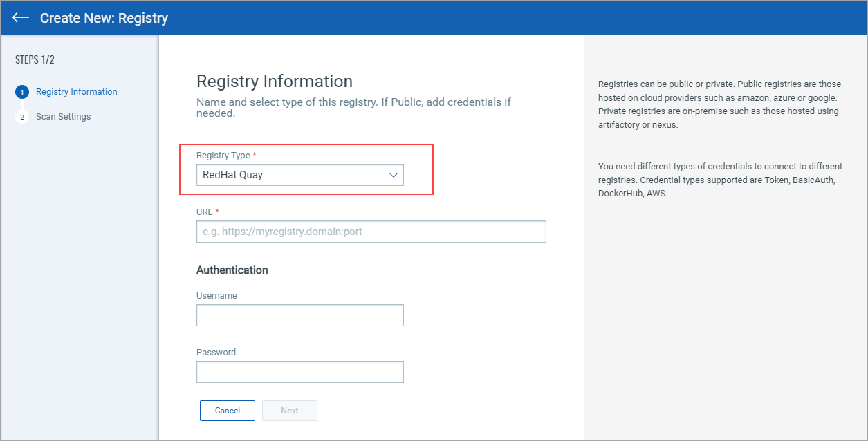Image resolution: width=868 pixels, height=441 pixels.
Task: Go to the Scan Settings step
Action: (x=64, y=117)
